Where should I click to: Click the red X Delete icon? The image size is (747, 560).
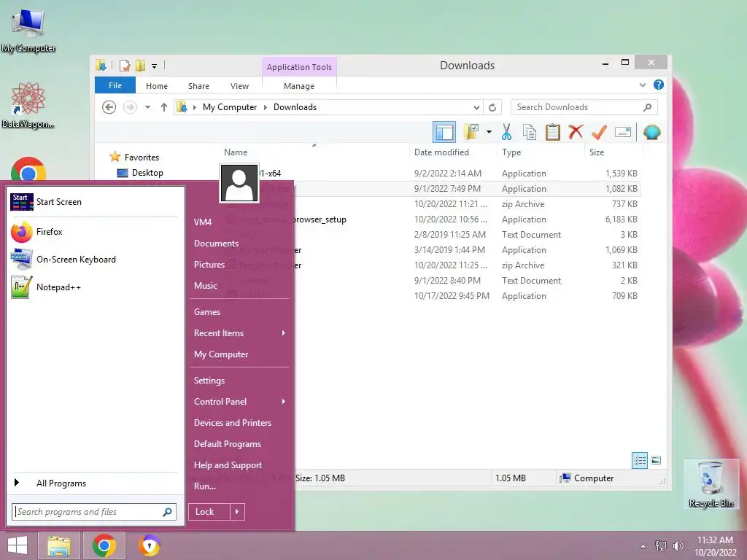coord(576,132)
